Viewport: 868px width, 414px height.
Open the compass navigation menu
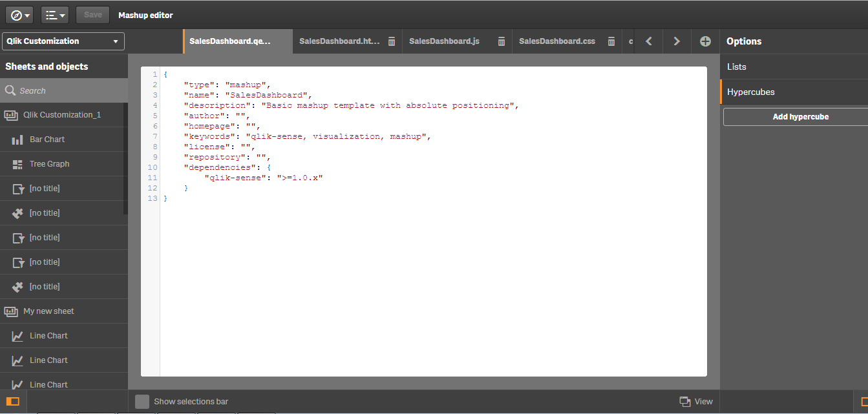(19, 15)
